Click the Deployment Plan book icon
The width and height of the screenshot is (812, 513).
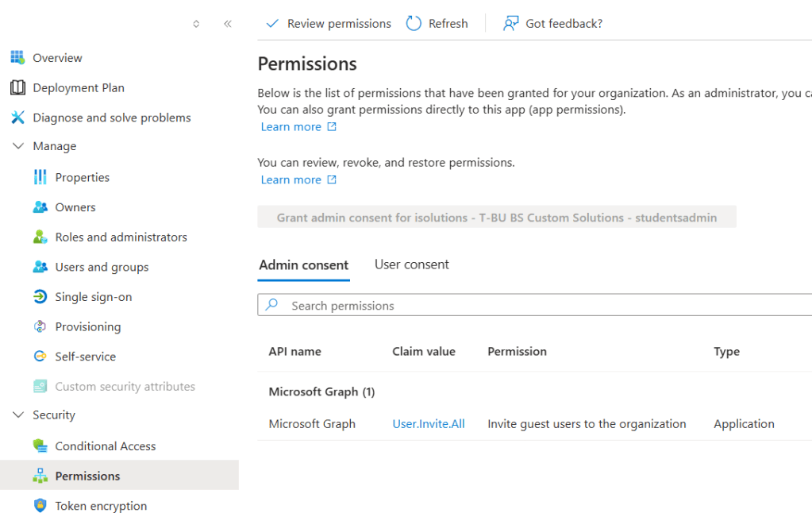[17, 87]
